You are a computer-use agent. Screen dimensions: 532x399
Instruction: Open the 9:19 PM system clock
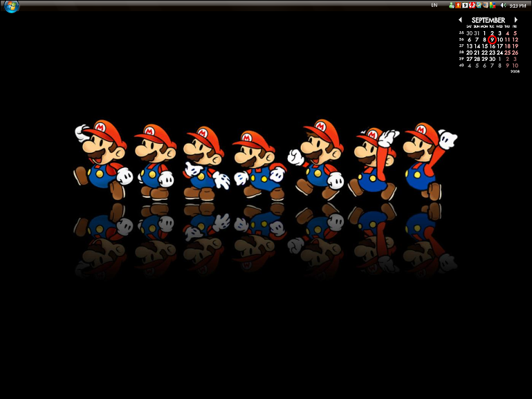[x=517, y=6]
